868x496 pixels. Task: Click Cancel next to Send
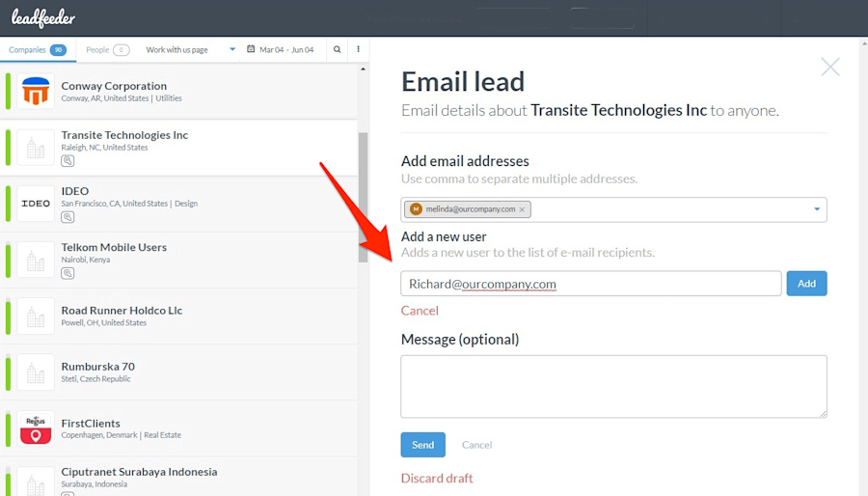tap(476, 445)
